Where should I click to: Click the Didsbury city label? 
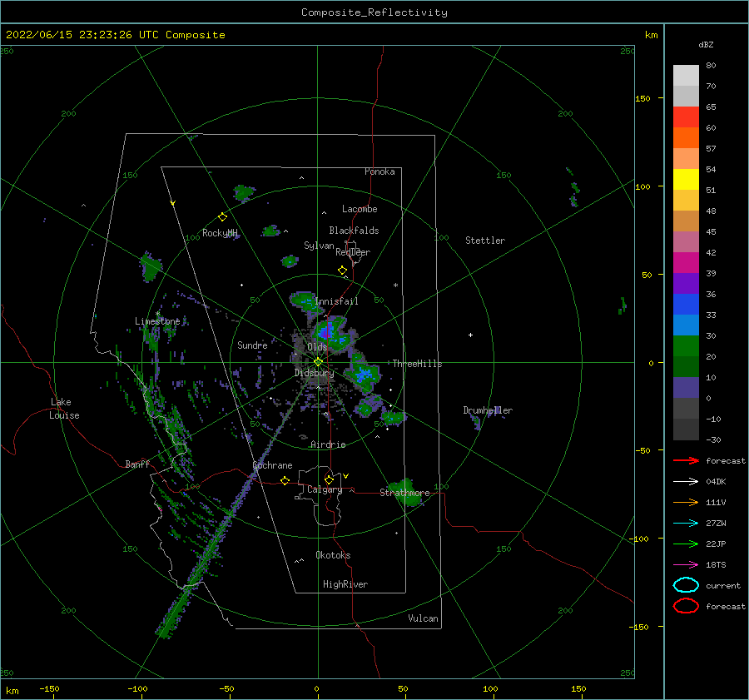point(314,373)
